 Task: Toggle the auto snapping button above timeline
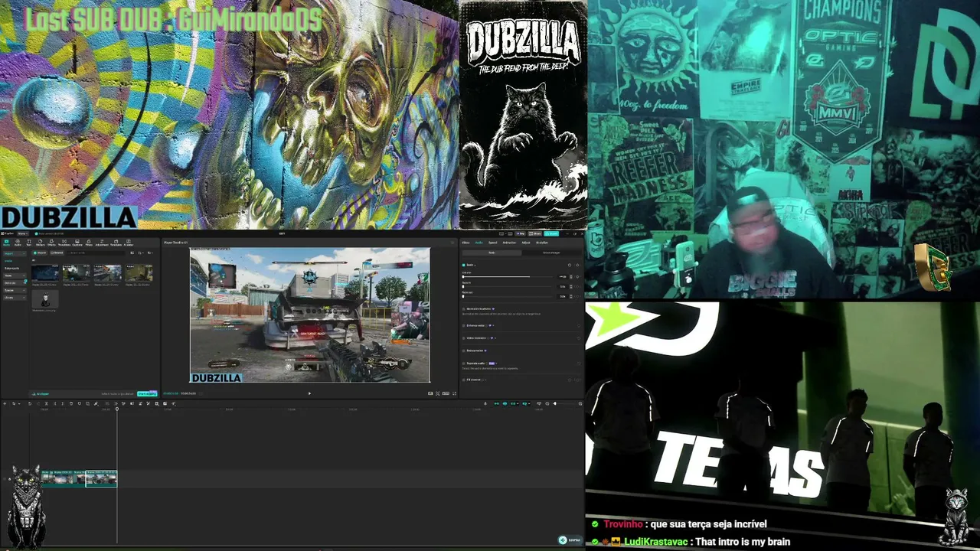(x=505, y=403)
